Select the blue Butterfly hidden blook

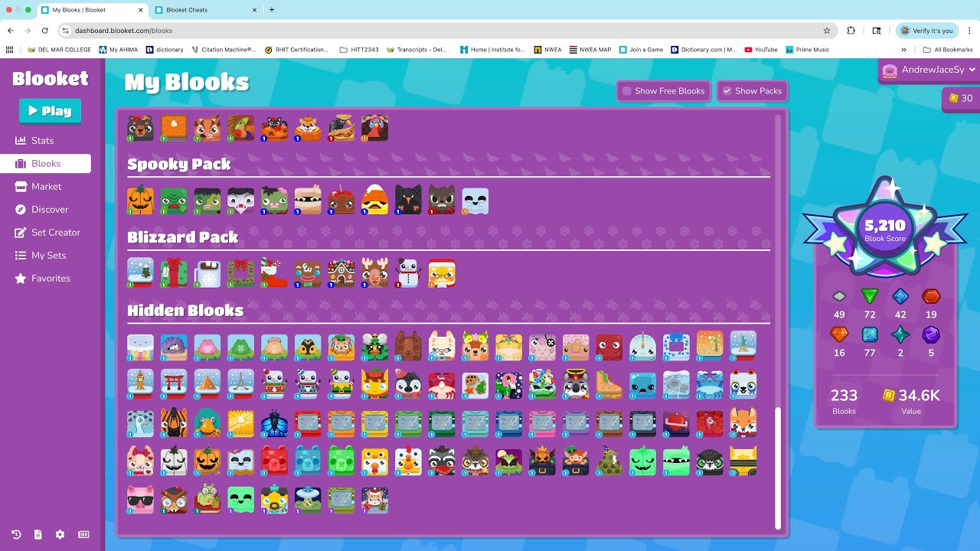pyautogui.click(x=274, y=422)
